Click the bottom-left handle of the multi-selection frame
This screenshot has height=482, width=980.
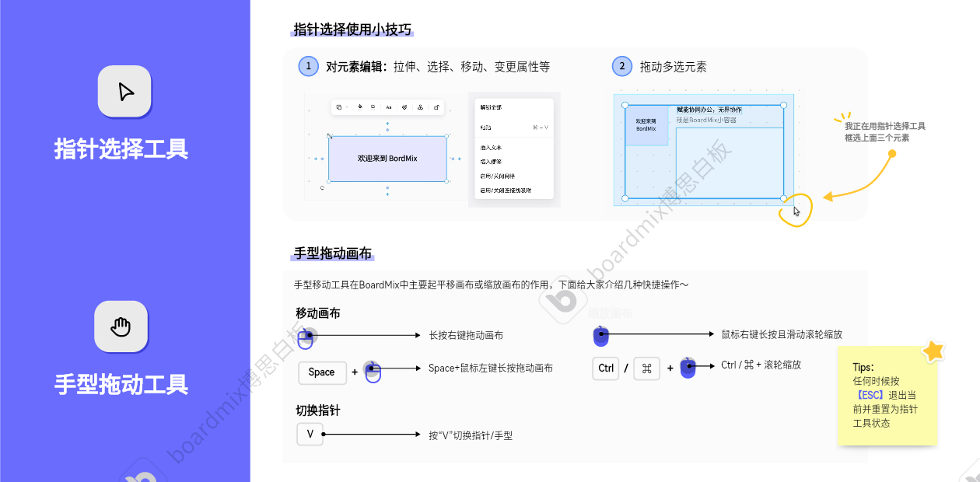(625, 198)
